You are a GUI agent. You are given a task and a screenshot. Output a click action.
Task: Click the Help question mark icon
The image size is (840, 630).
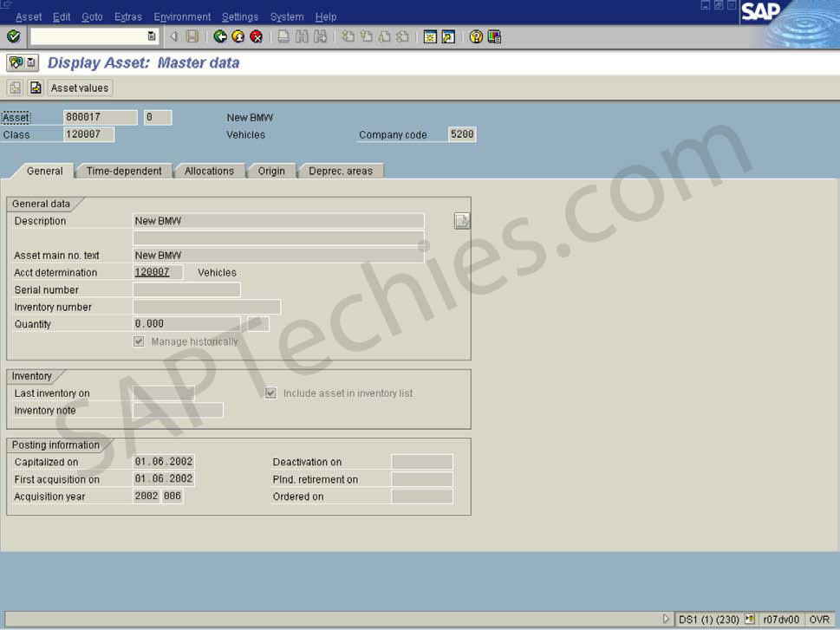point(476,36)
